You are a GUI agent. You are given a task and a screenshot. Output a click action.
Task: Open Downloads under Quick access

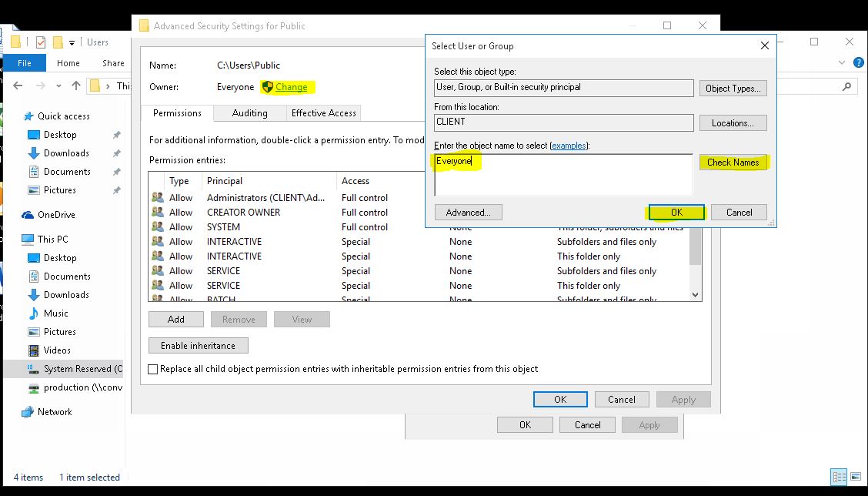tap(66, 153)
